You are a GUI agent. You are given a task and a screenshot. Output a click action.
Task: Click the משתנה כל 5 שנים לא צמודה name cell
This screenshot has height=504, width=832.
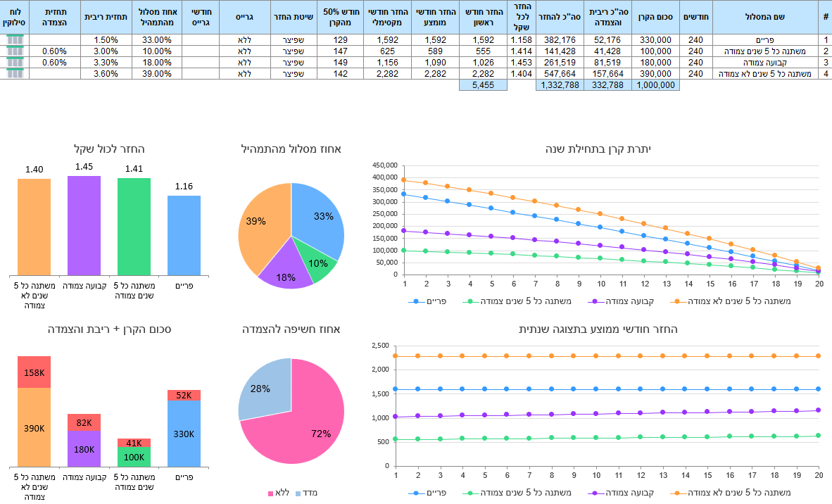[765, 73]
